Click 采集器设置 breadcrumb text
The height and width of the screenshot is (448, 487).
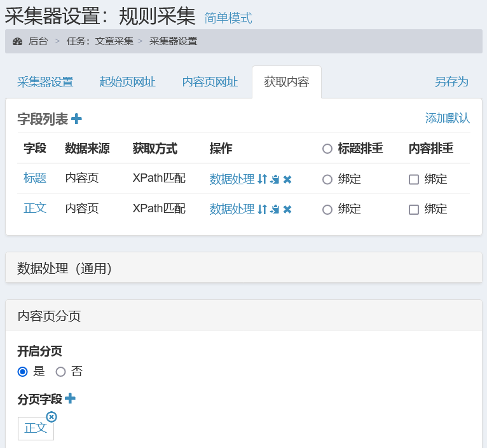point(174,41)
